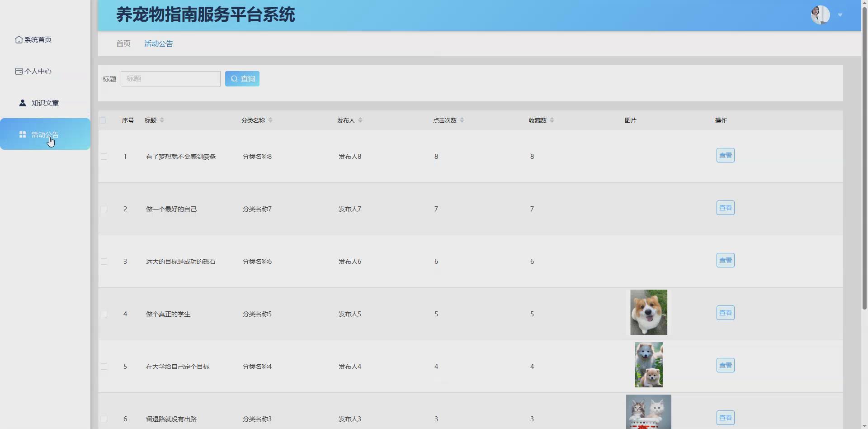868x429 pixels.
Task: Sort table by 发布人 column
Action: coord(360,120)
